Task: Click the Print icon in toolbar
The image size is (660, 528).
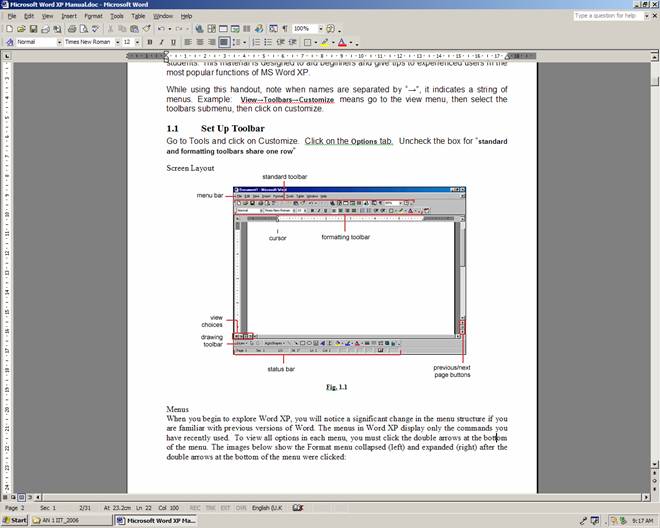Action: (x=71, y=29)
